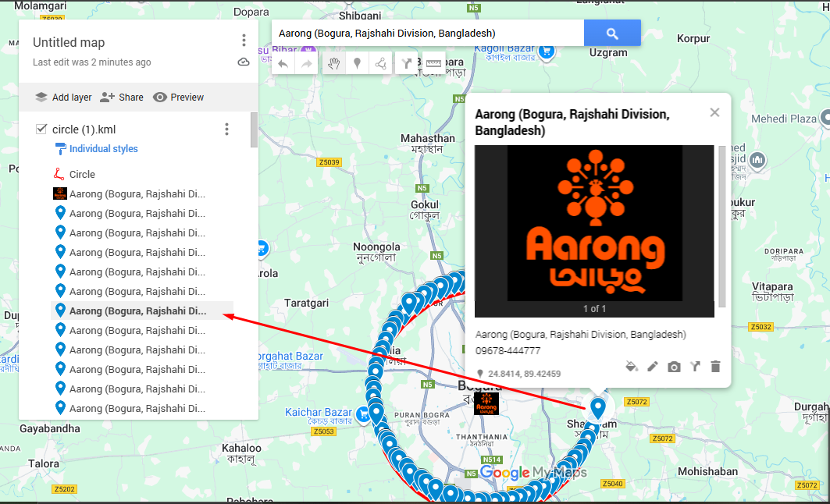Edit the Untitled map title
830x504 pixels.
point(69,42)
